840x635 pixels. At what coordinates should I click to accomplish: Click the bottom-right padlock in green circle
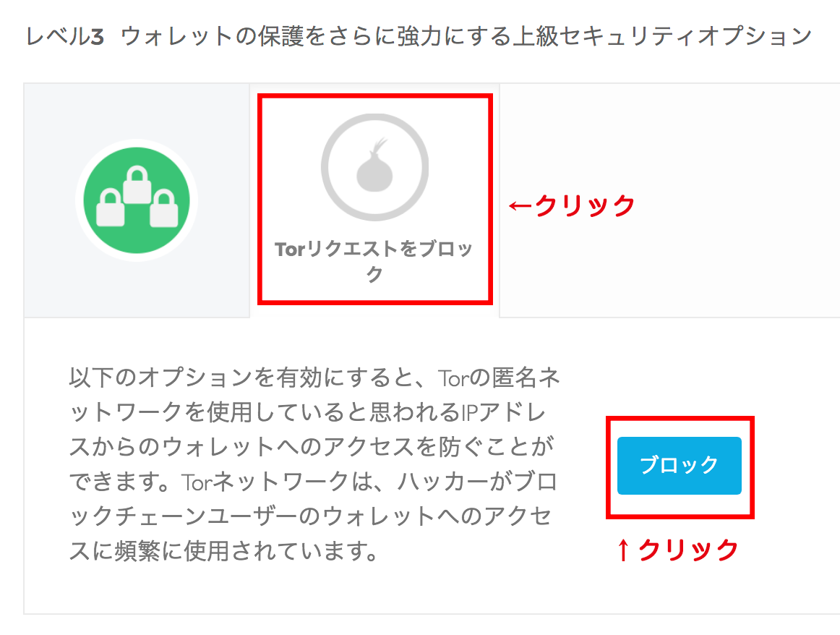[164, 208]
